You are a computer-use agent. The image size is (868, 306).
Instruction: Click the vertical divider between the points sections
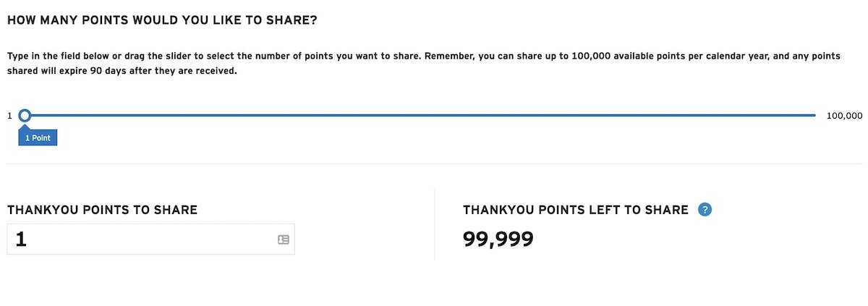coord(434,224)
